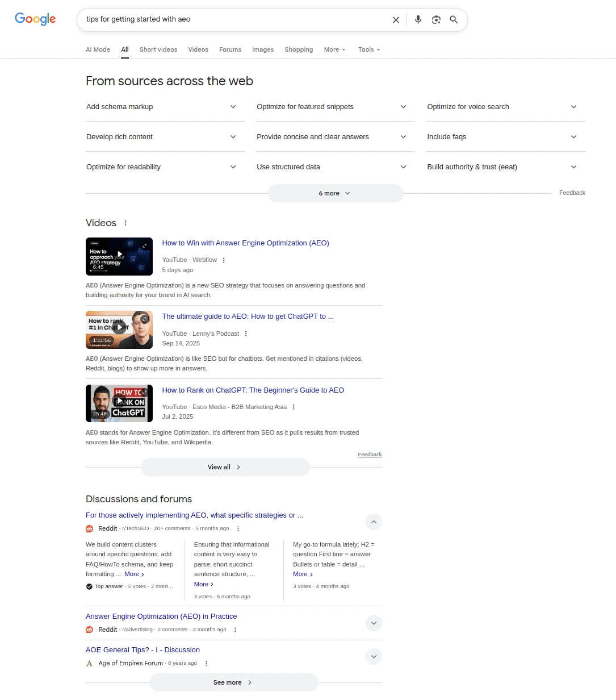Expand the 'Include faqs' topic
Viewport: 616px width, 700px height.
tap(506, 137)
